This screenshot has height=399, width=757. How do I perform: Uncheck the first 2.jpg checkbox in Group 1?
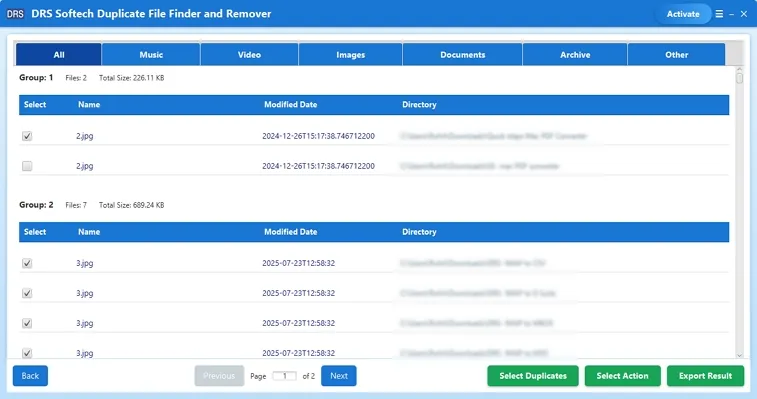pyautogui.click(x=27, y=136)
